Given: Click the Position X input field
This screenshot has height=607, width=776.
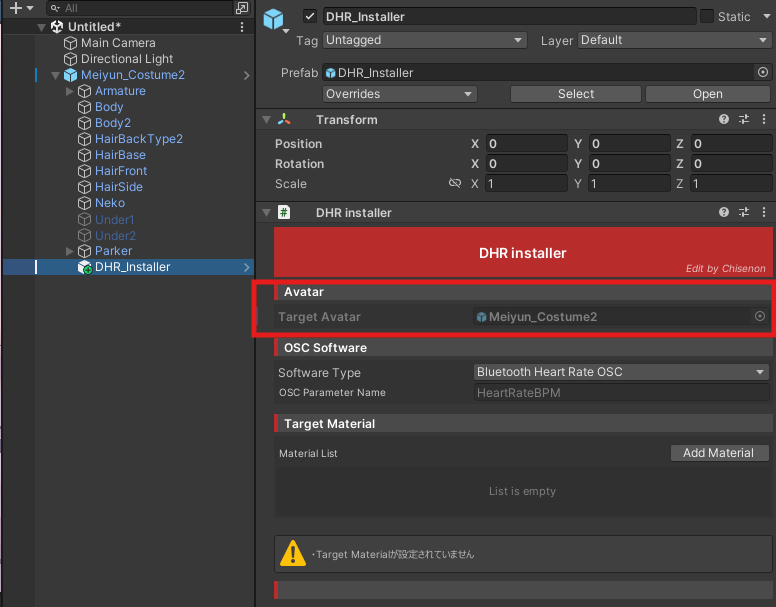Looking at the screenshot, I should (x=526, y=144).
